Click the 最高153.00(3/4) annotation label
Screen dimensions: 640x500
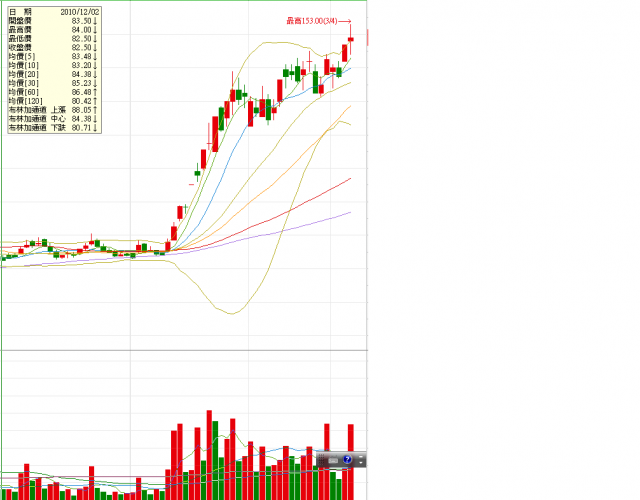[x=312, y=21]
